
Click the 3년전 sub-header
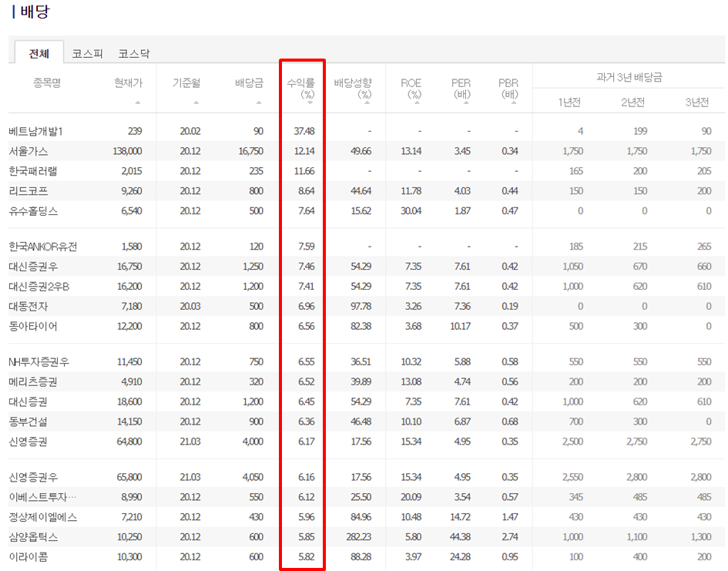click(697, 102)
